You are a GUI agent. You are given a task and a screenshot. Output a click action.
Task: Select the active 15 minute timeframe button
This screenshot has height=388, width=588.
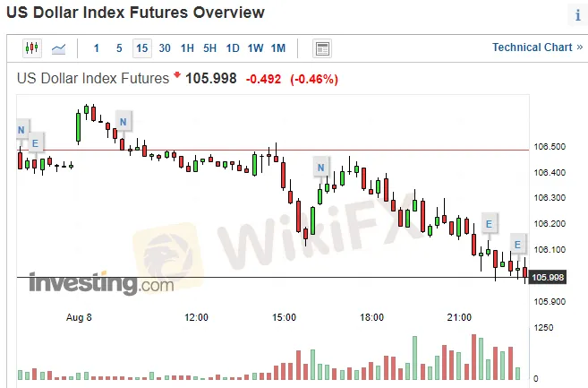click(x=141, y=48)
